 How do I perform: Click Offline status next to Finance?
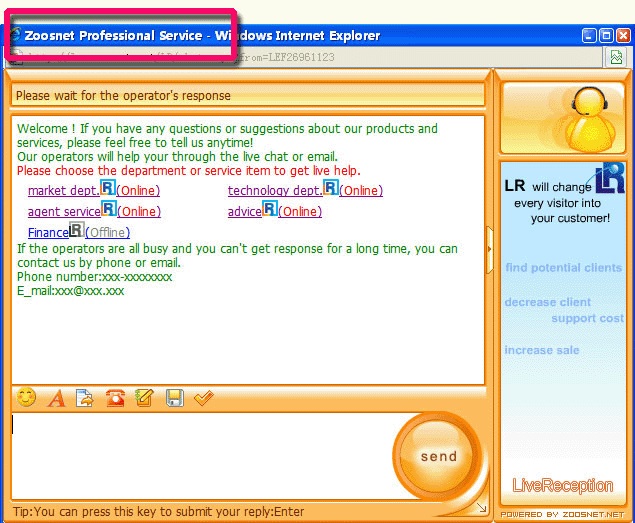point(107,233)
